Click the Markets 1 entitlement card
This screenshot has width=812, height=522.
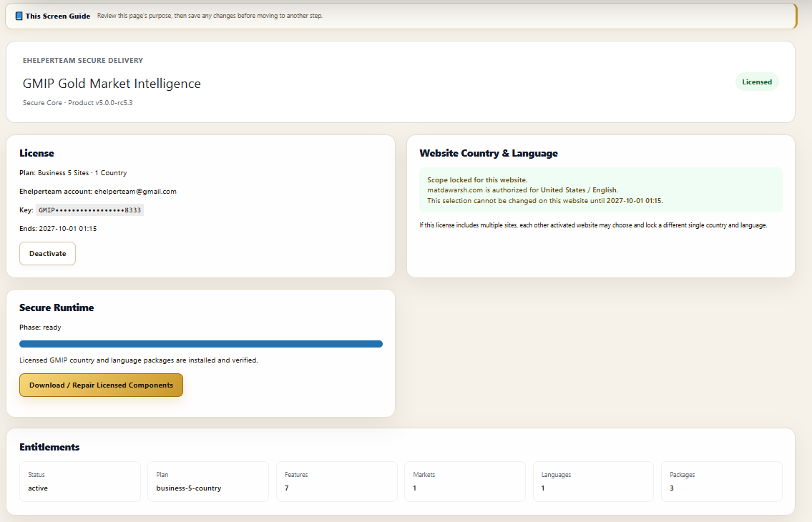point(465,482)
